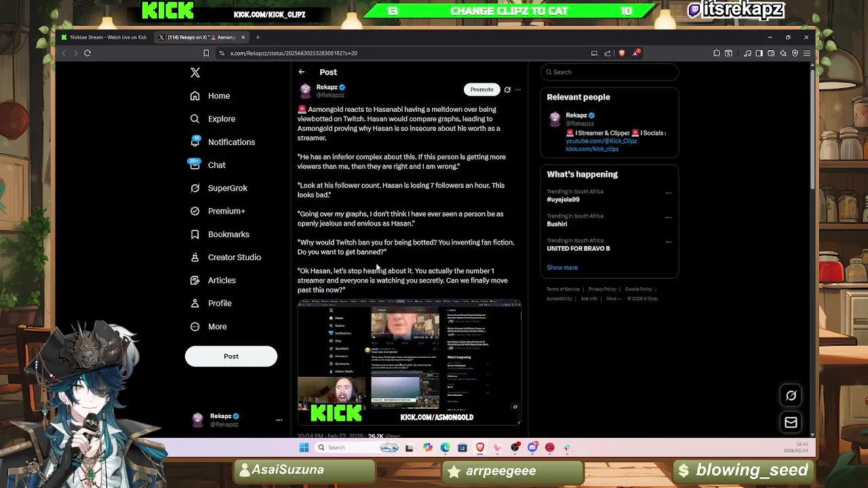Viewport: 868px width, 488px height.
Task: Open the floating Messages envelope button
Action: [x=791, y=423]
